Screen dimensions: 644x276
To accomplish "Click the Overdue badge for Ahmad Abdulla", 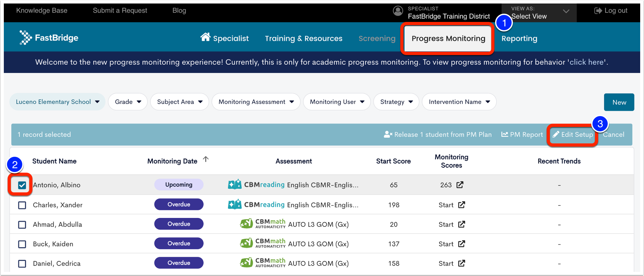I will click(179, 224).
